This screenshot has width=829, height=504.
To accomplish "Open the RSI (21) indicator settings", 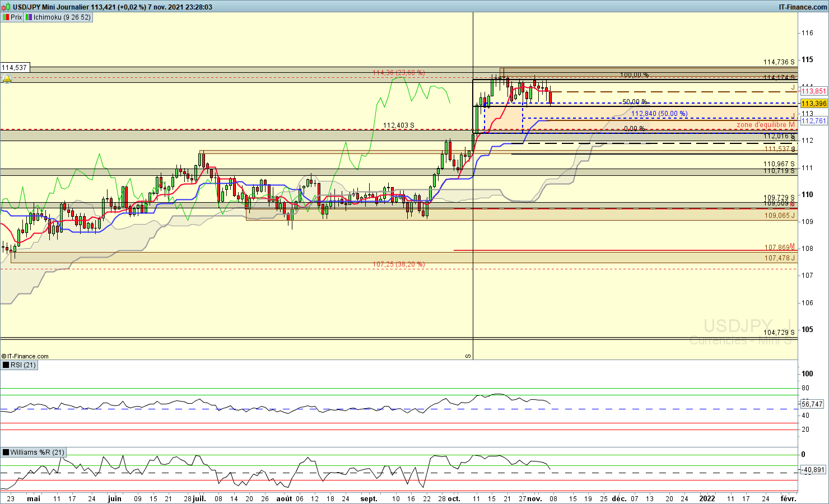I will (x=19, y=365).
